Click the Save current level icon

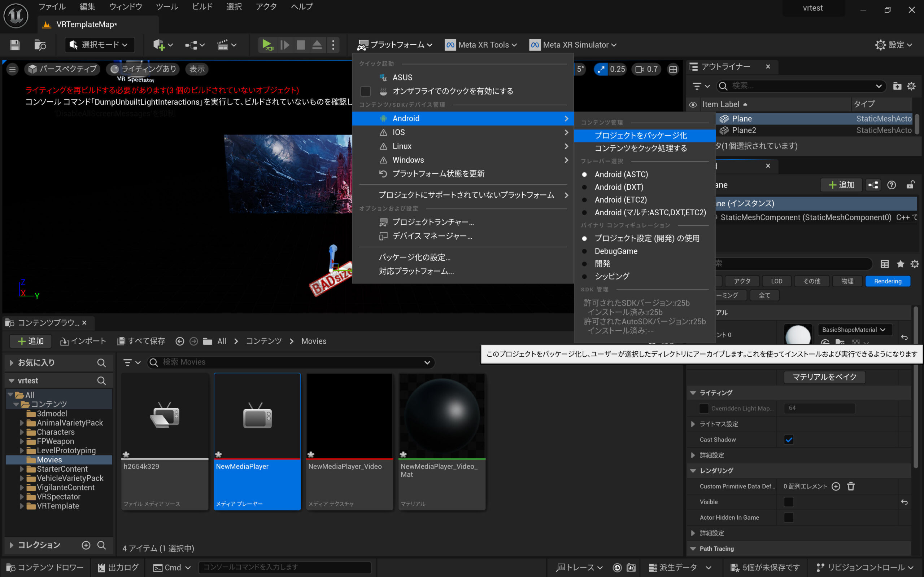coord(15,45)
